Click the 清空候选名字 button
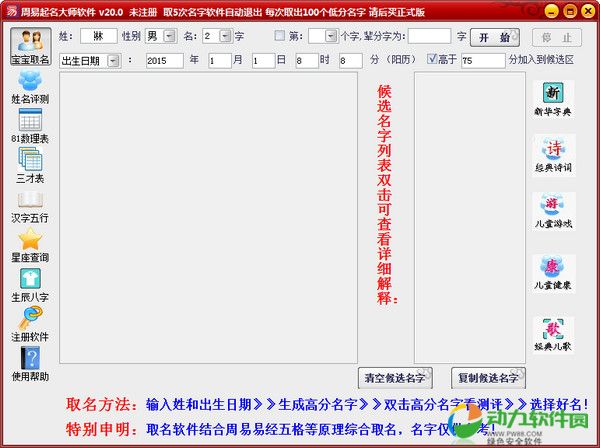The image size is (600, 448). point(393,377)
